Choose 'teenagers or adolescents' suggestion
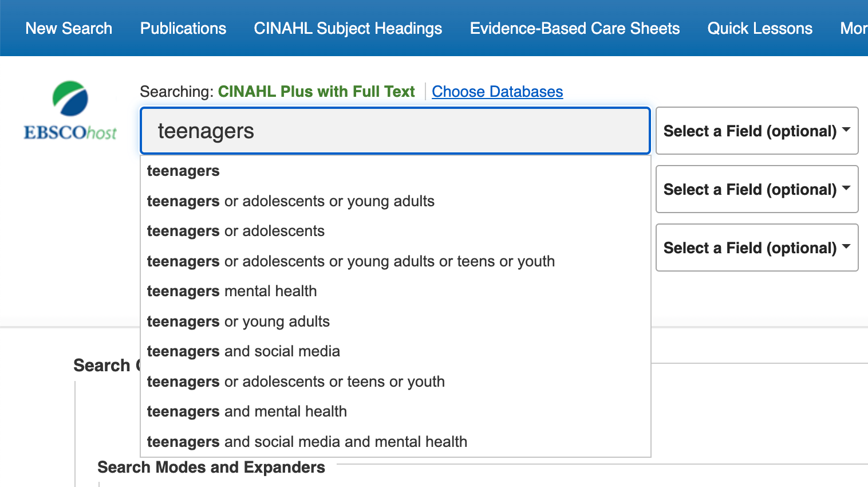The width and height of the screenshot is (868, 487). [395, 231]
